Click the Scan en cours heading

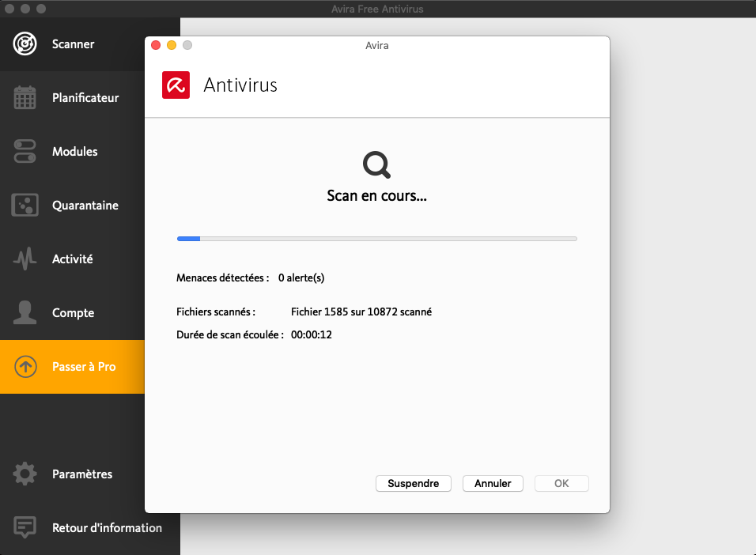(376, 196)
